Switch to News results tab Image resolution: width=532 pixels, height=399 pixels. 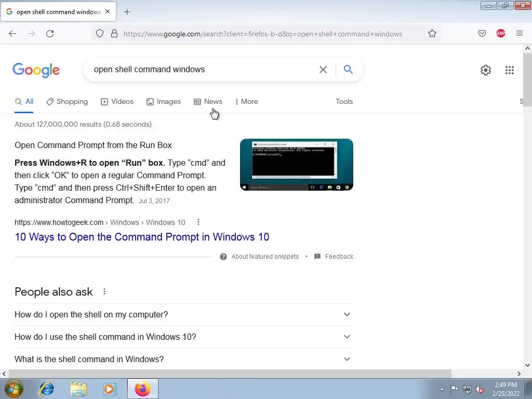208,101
